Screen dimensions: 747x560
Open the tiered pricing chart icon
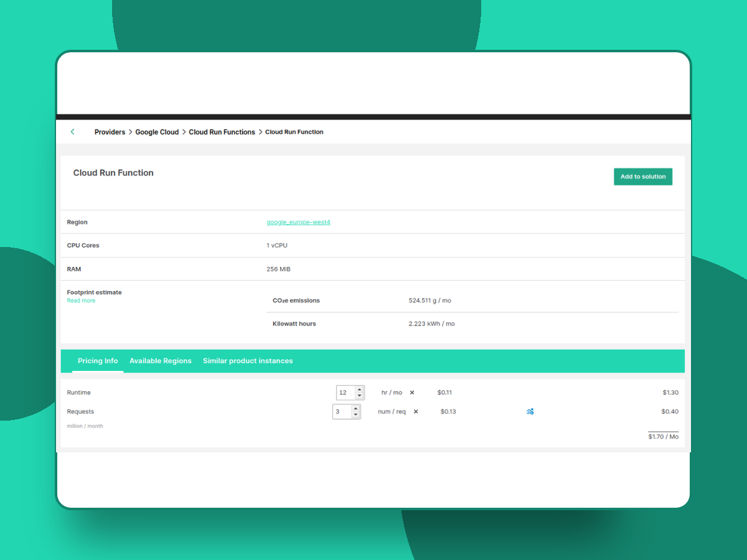tap(530, 411)
